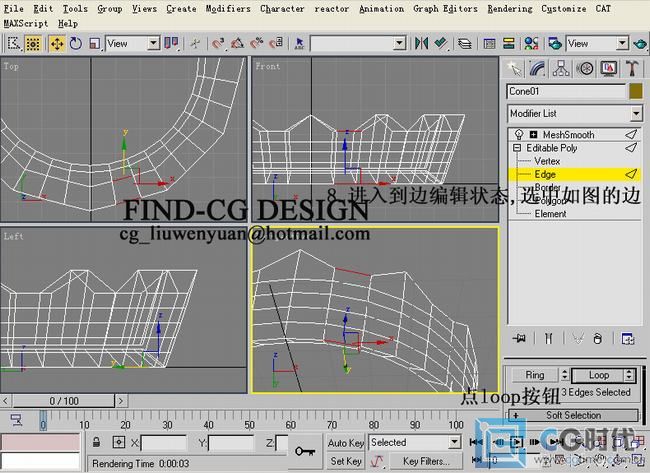Viewport: 650px width, 473px height.
Task: Toggle the Selection Lock padlock icon
Action: [96, 442]
